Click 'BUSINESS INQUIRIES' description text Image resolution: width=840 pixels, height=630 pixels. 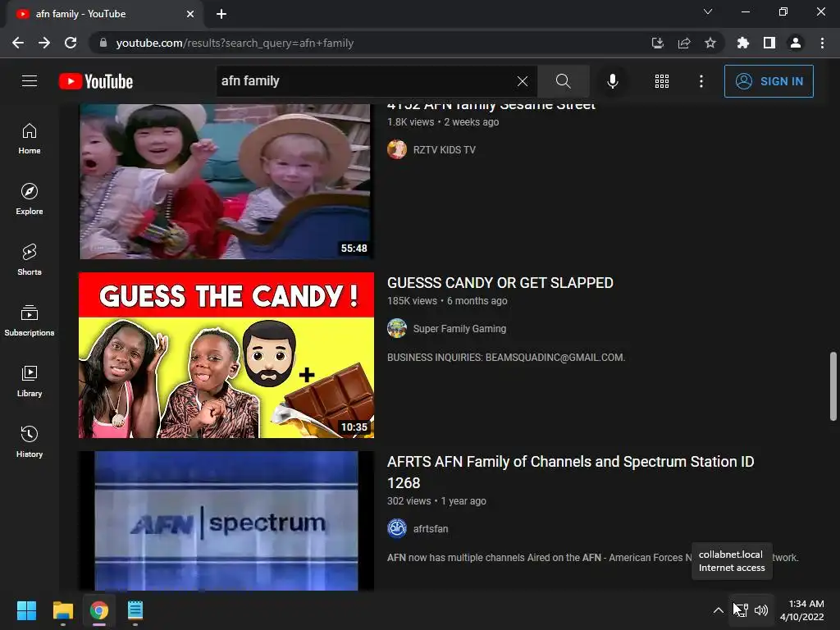point(505,358)
